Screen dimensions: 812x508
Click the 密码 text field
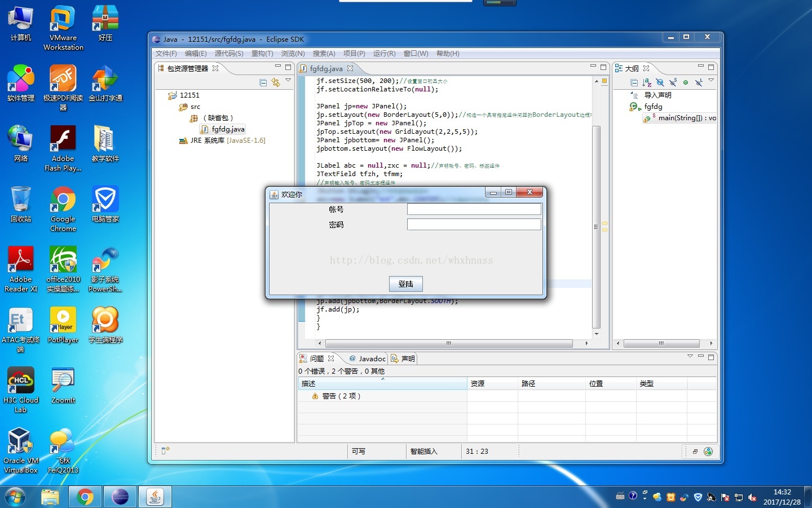[474, 224]
